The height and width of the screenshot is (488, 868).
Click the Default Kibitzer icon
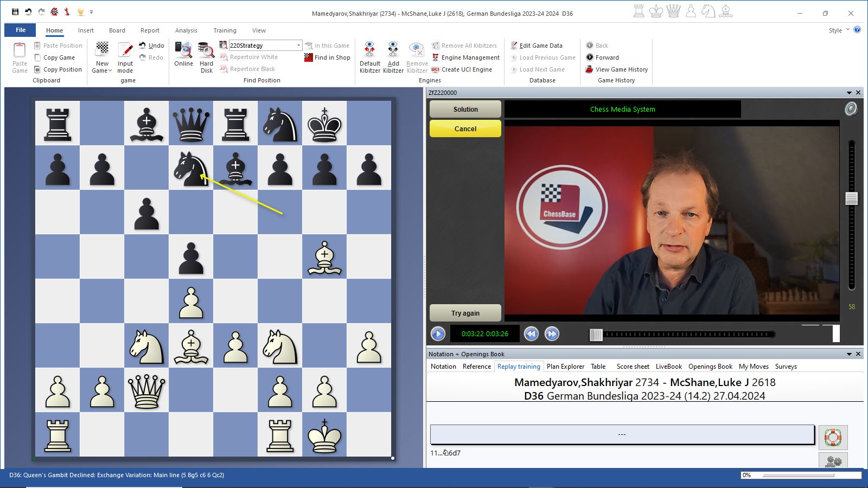tap(369, 51)
